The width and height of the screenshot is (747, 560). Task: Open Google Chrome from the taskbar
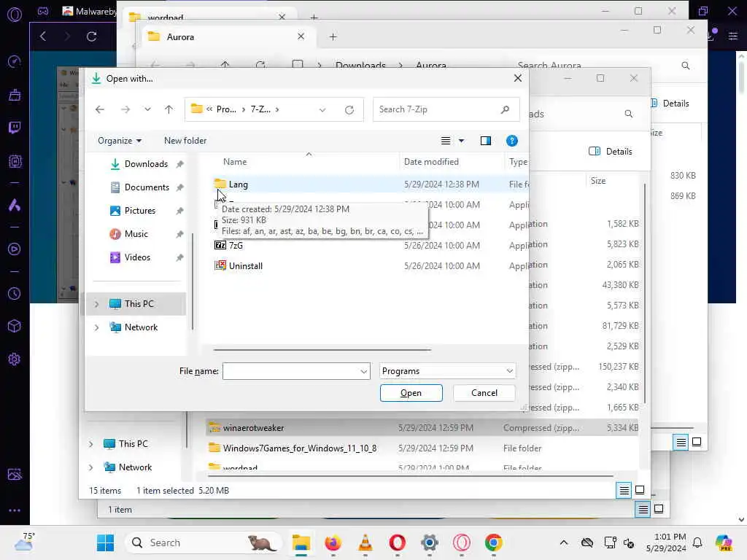(x=494, y=542)
